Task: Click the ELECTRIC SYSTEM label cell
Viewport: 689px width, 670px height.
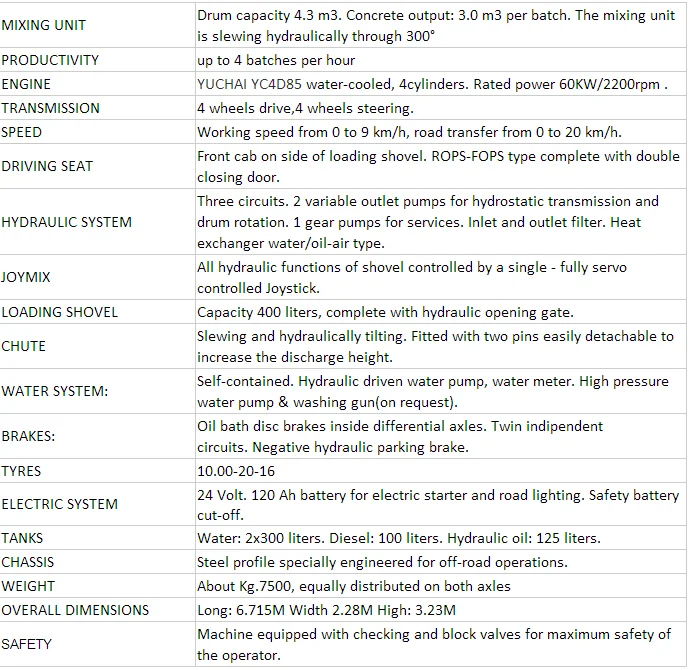Action: [x=60, y=504]
